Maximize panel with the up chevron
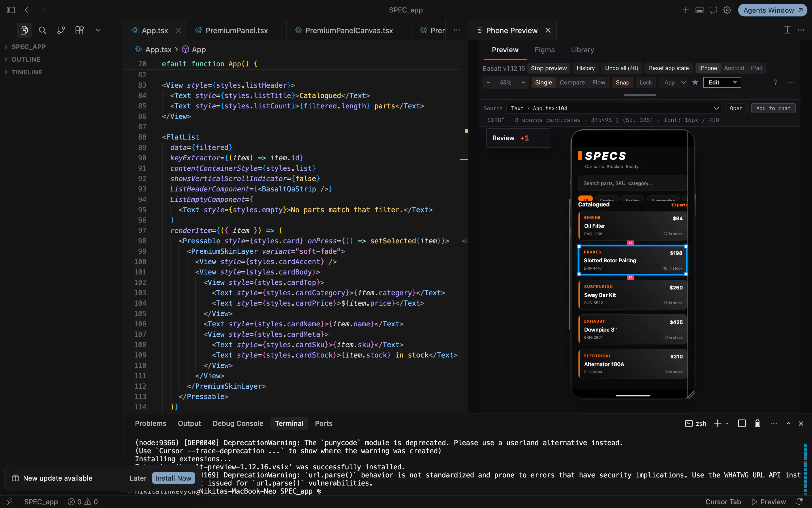The width and height of the screenshot is (812, 508). point(788,424)
